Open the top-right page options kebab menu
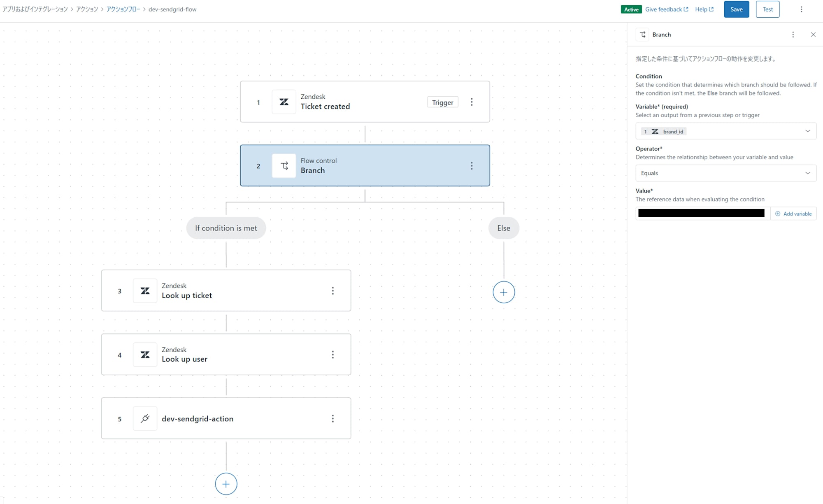 click(x=801, y=9)
